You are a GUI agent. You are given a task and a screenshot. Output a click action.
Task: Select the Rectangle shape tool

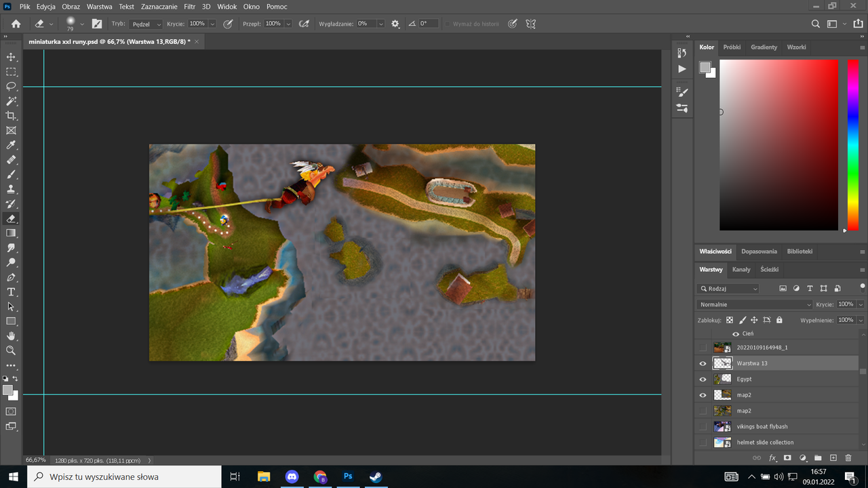click(x=11, y=321)
